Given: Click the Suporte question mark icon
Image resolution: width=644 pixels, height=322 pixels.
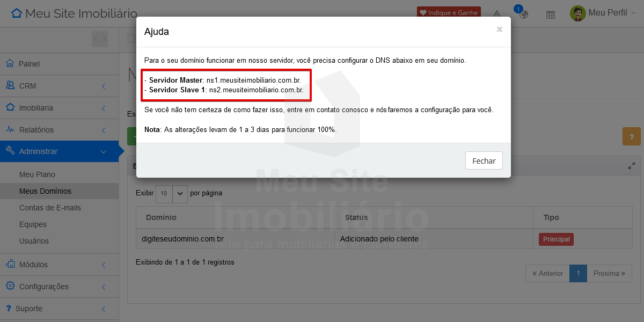Looking at the screenshot, I should 9,309.
